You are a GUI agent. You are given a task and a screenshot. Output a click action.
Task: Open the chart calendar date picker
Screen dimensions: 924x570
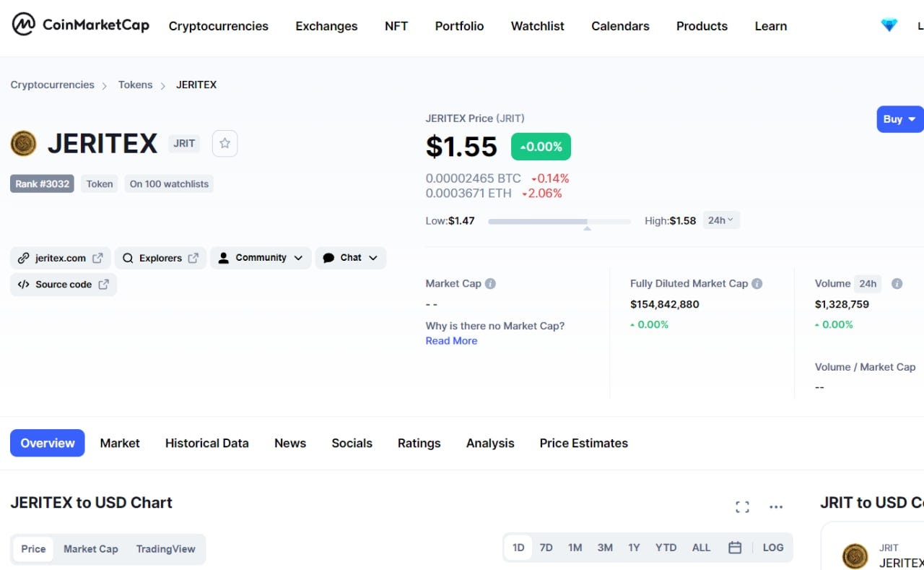pyautogui.click(x=735, y=548)
